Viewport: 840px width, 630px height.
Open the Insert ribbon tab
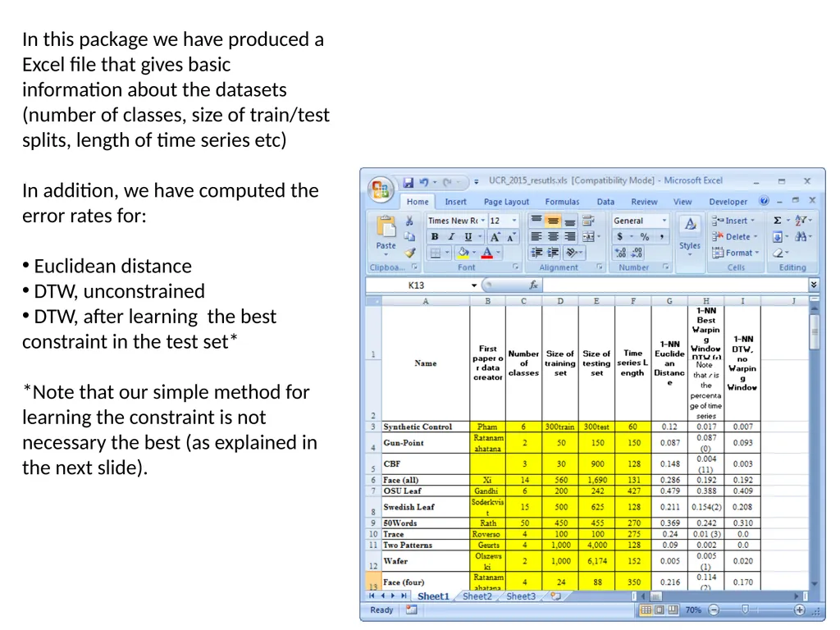[x=455, y=202]
